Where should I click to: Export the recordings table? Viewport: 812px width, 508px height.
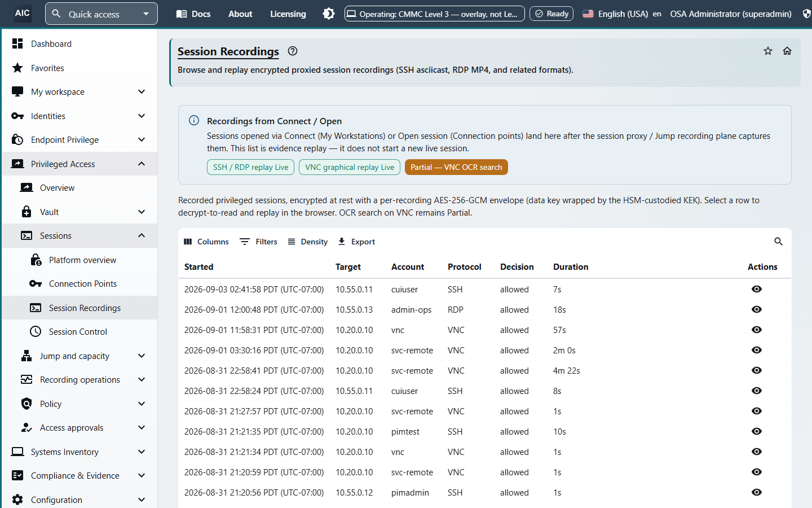coord(356,242)
